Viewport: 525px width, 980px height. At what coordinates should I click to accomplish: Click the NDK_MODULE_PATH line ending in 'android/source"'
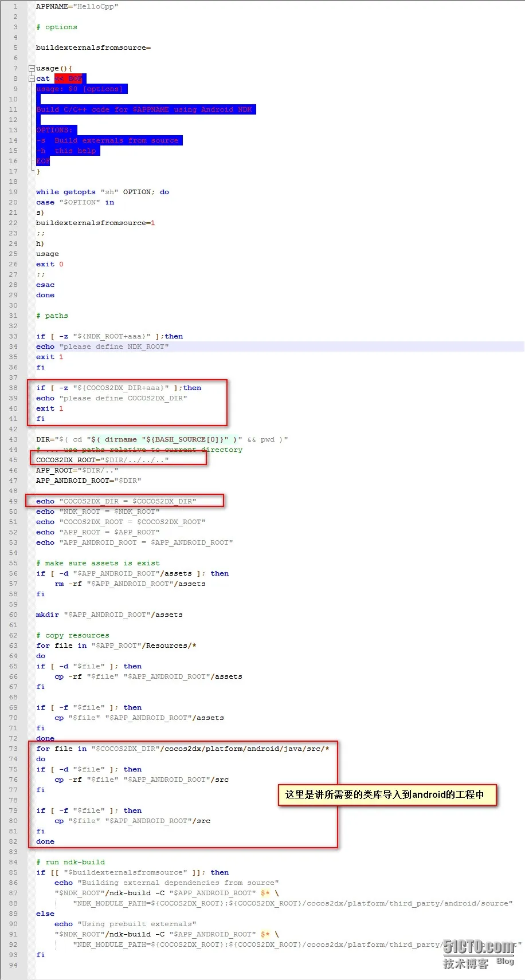(x=293, y=904)
